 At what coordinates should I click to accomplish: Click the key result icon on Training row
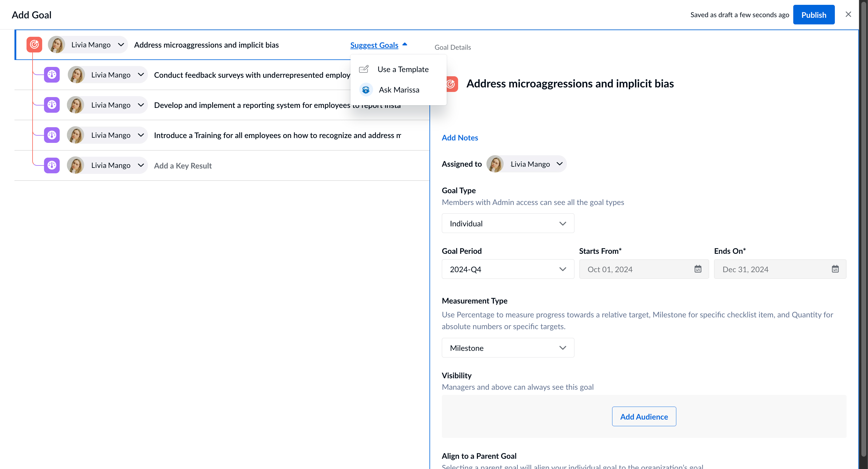pos(51,135)
